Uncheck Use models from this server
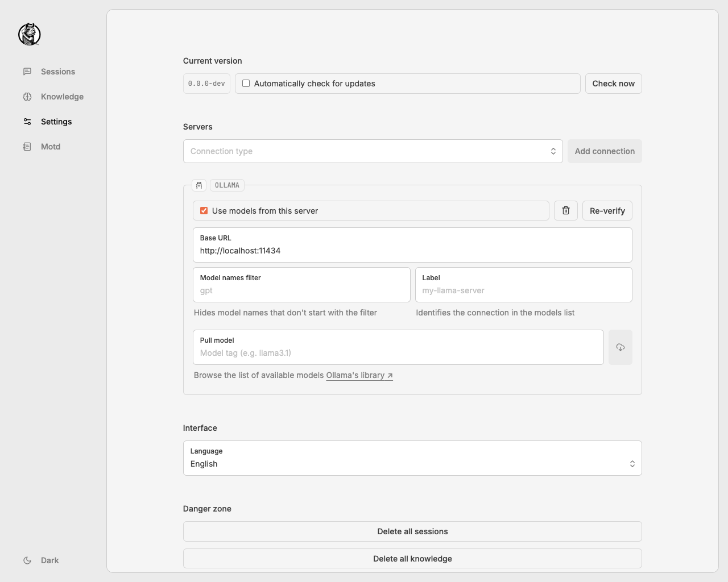728x582 pixels. tap(204, 211)
